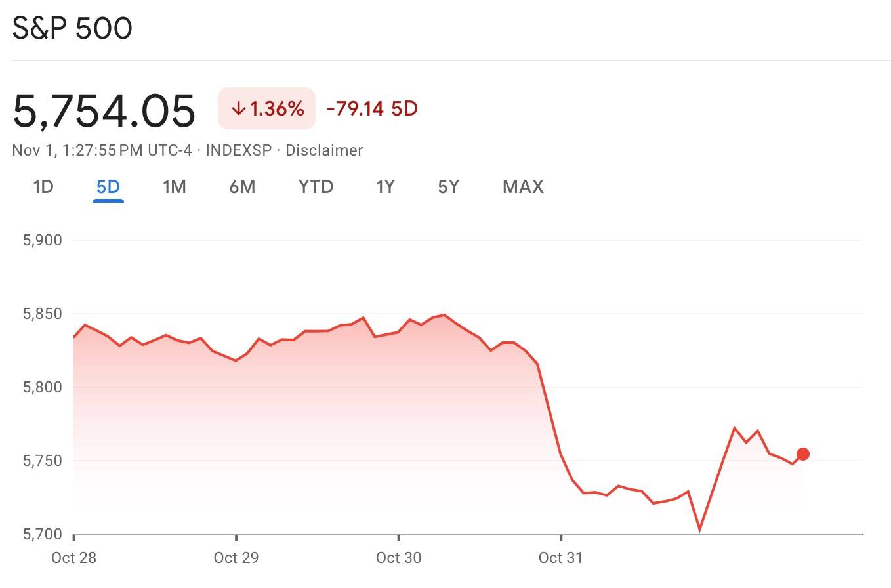Image resolution: width=891 pixels, height=588 pixels.
Task: Click the INDEXSP exchange label
Action: click(238, 150)
